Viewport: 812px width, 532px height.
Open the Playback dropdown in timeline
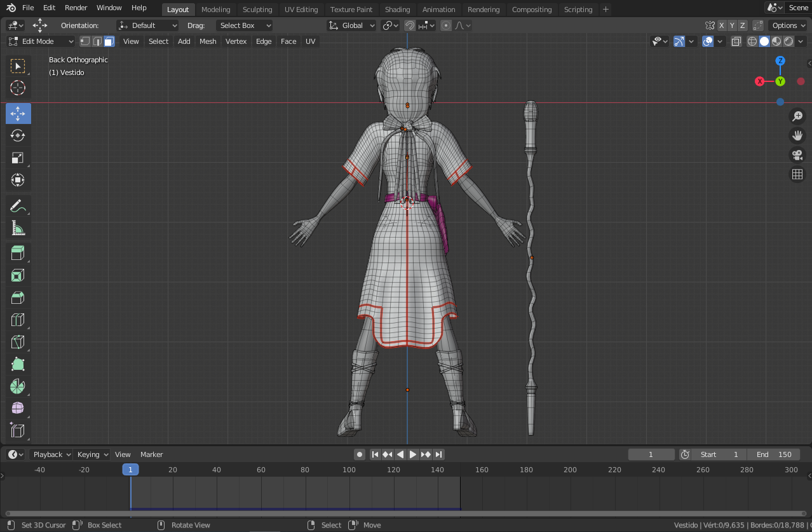coord(51,454)
